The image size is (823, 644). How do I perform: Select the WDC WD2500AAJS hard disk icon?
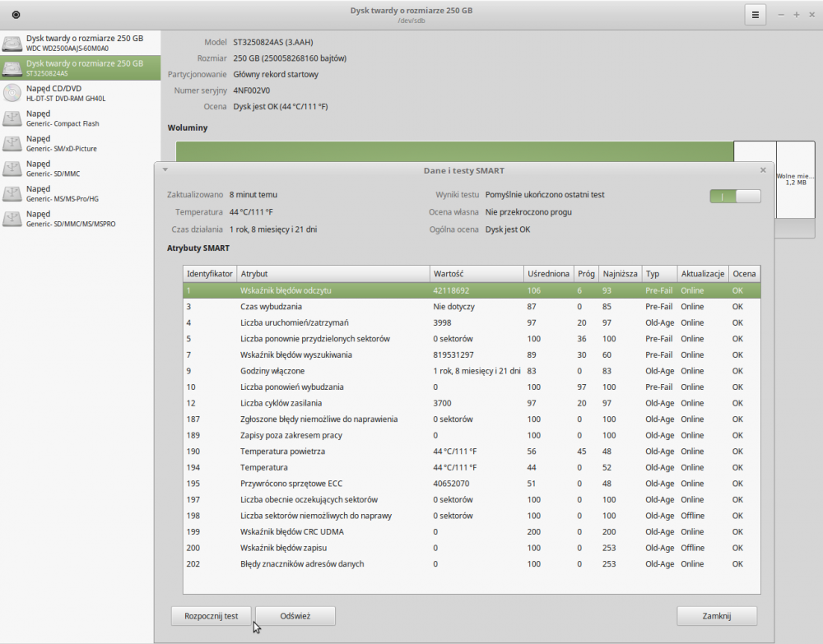12,43
